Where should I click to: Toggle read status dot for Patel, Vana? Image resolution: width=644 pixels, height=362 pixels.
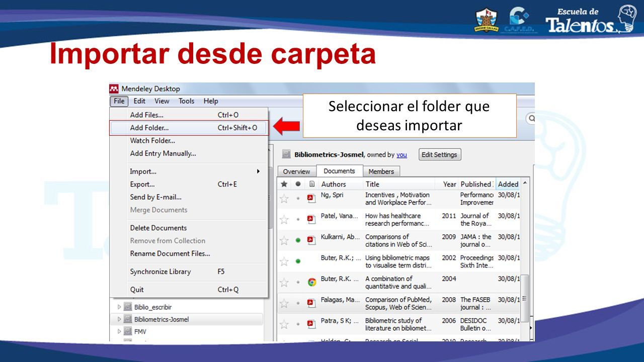pos(298,220)
